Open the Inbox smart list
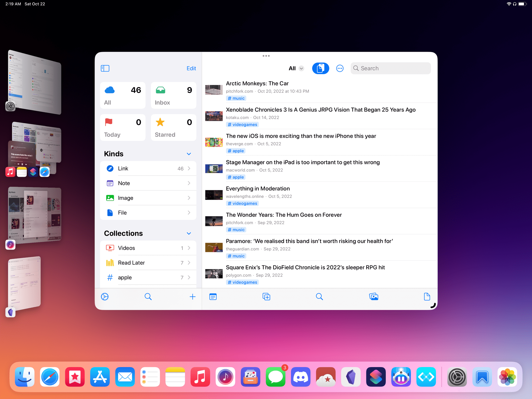The width and height of the screenshot is (532, 399). coord(174,96)
